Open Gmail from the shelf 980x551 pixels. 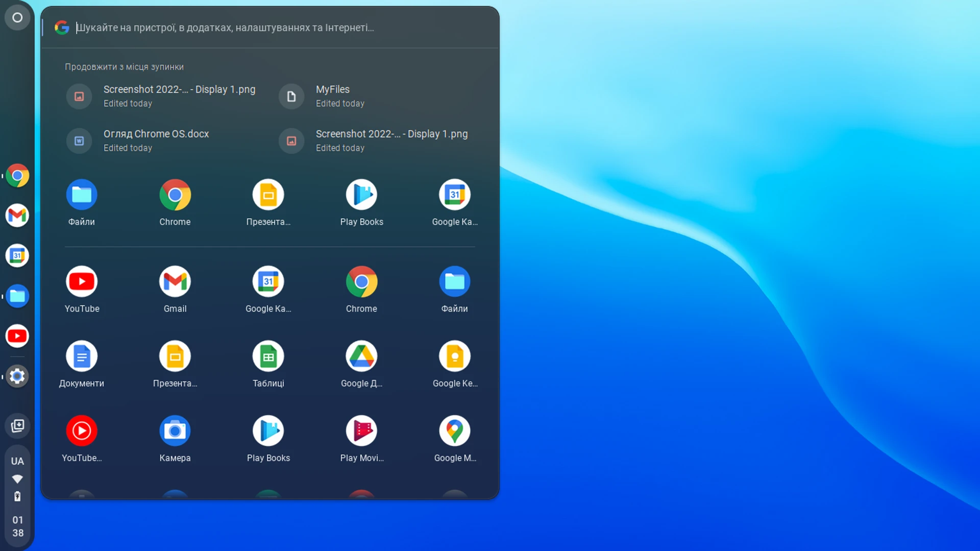17,215
